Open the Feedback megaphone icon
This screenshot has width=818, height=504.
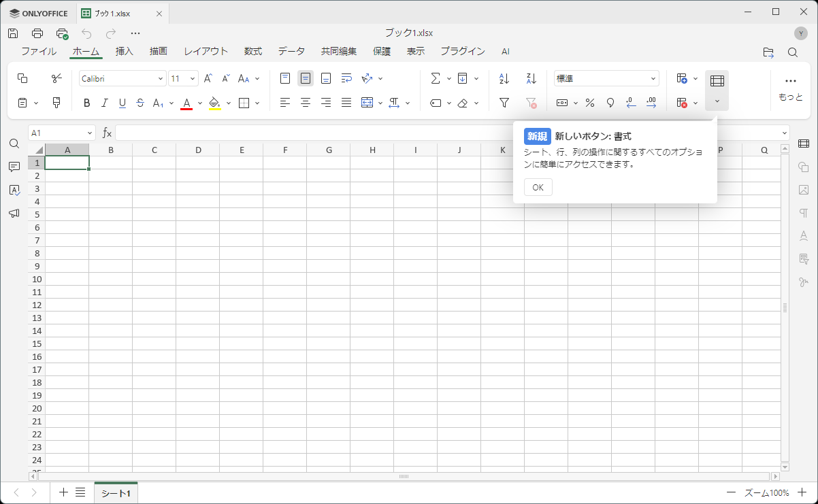point(14,213)
